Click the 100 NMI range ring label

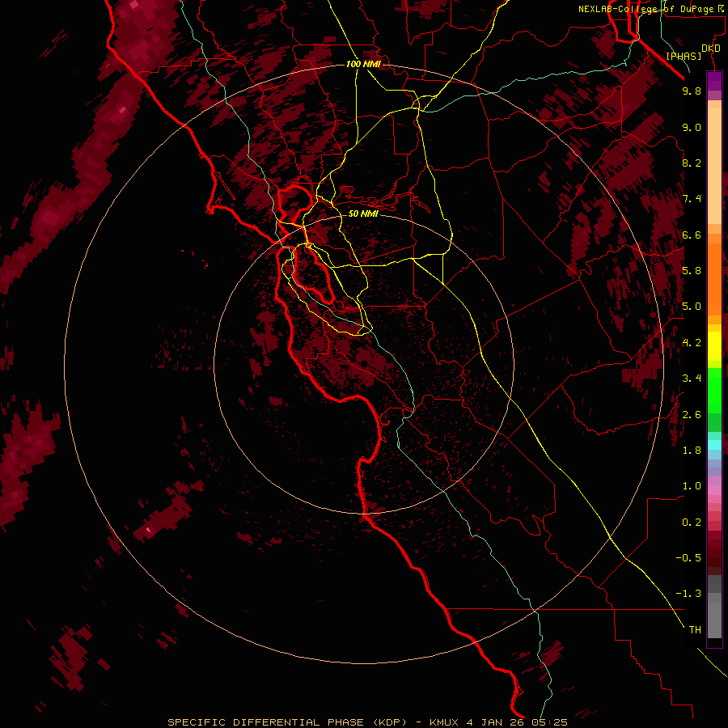pyautogui.click(x=363, y=64)
